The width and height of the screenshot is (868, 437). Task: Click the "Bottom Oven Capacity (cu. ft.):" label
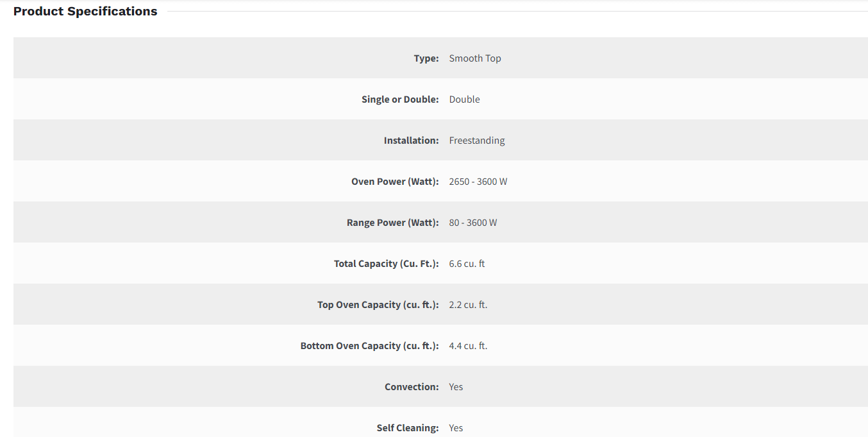(x=370, y=346)
